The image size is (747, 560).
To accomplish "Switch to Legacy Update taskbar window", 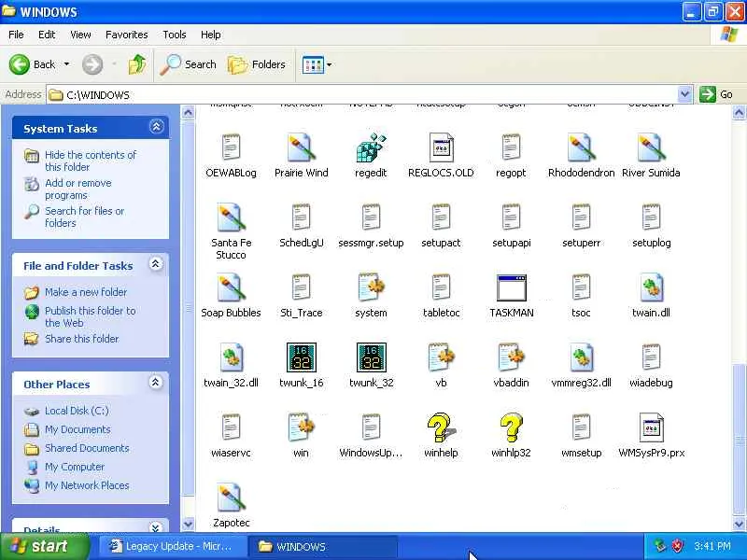I will click(173, 546).
